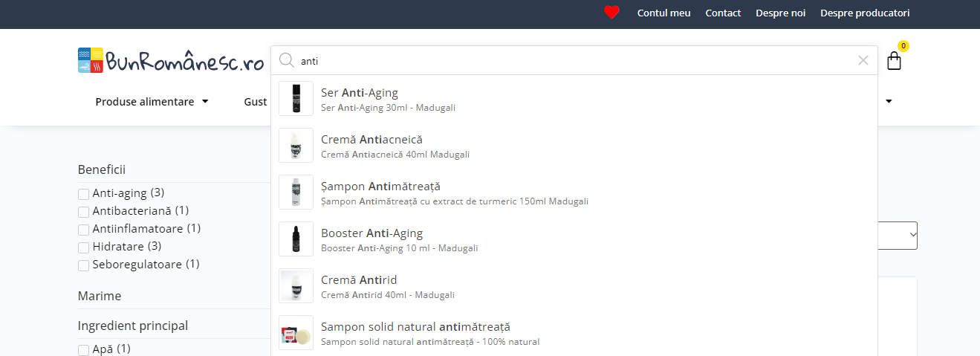This screenshot has height=356, width=980.
Task: Check the Hidratare (3) filter
Action: click(x=83, y=247)
